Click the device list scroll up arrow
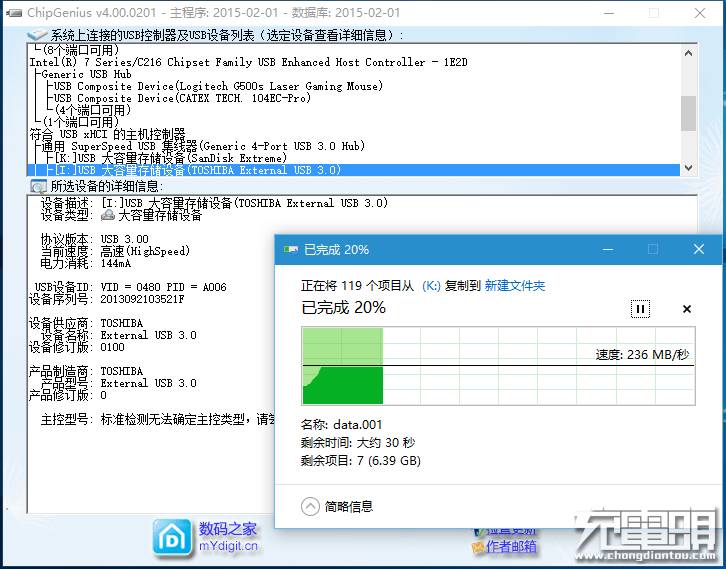Image resolution: width=726 pixels, height=569 pixels. pos(688,53)
